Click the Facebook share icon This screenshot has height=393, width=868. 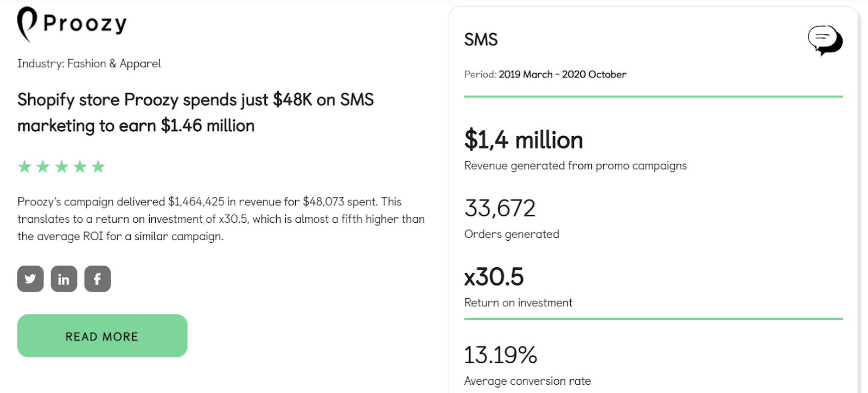(98, 279)
